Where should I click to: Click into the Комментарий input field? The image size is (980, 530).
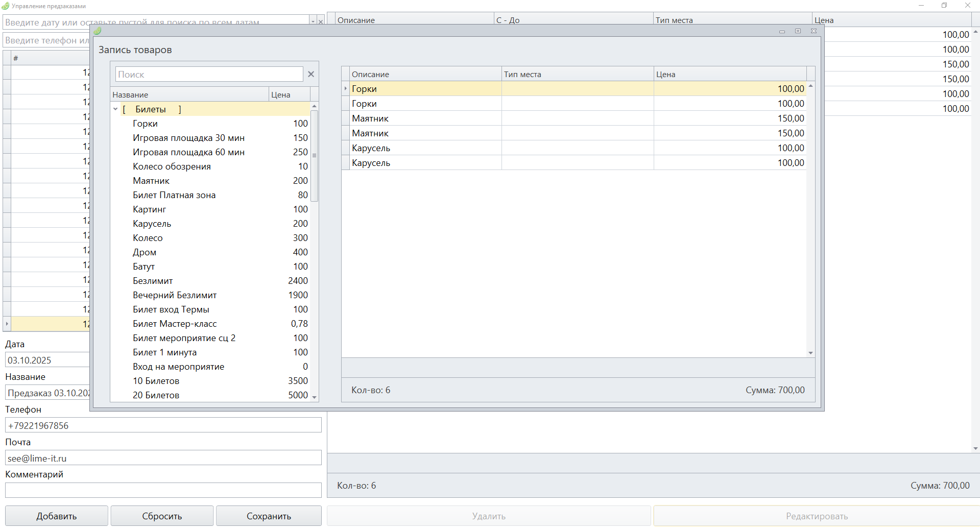(163, 490)
